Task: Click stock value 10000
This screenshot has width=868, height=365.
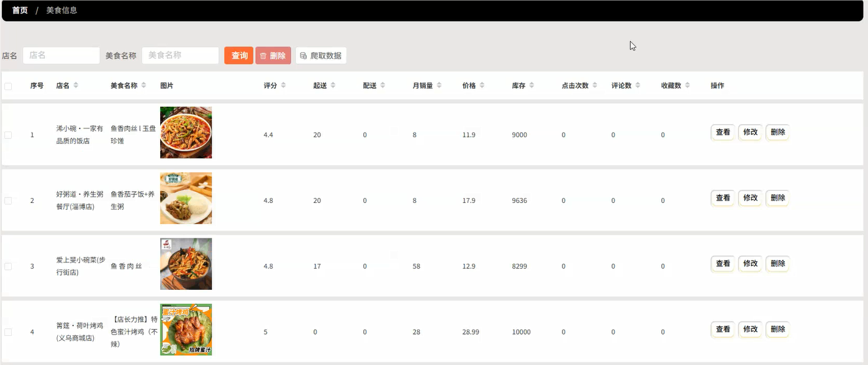Action: click(x=522, y=332)
